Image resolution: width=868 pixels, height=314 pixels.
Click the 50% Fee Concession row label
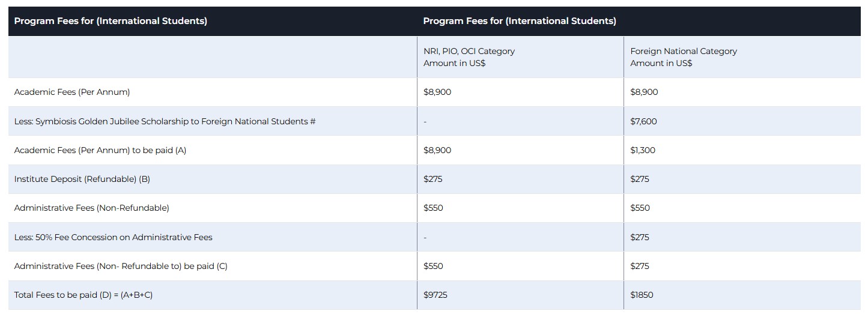pos(113,237)
